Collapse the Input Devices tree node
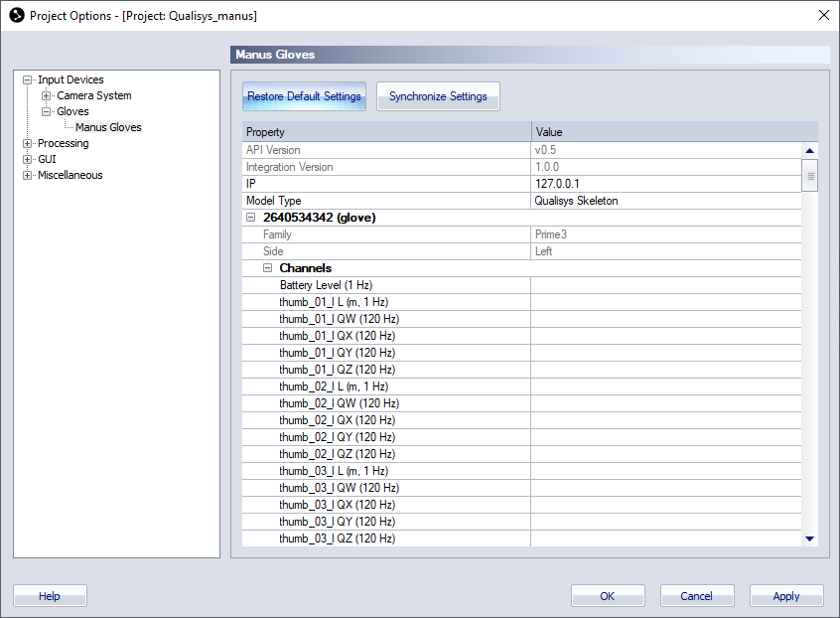Viewport: 840px width, 618px height. pos(28,80)
